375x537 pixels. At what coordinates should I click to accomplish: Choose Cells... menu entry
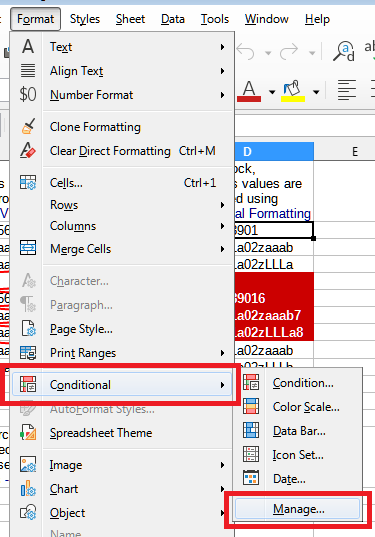click(122, 183)
